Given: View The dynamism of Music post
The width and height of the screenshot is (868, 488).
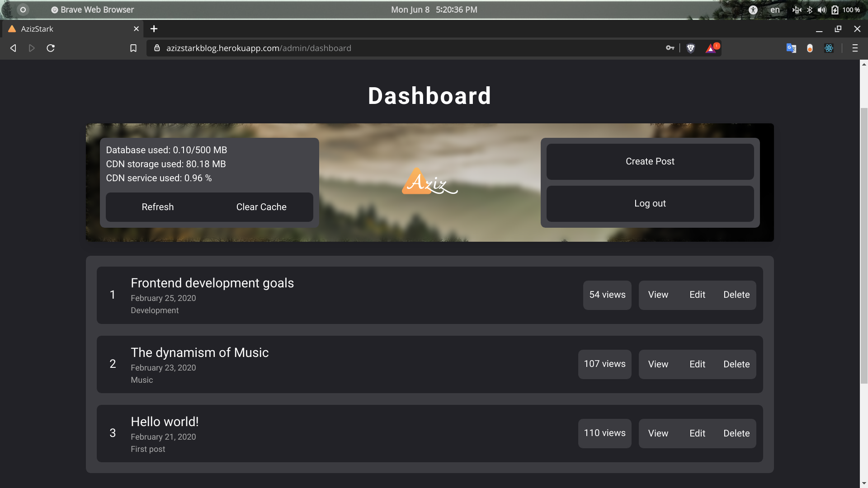Looking at the screenshot, I should (658, 364).
